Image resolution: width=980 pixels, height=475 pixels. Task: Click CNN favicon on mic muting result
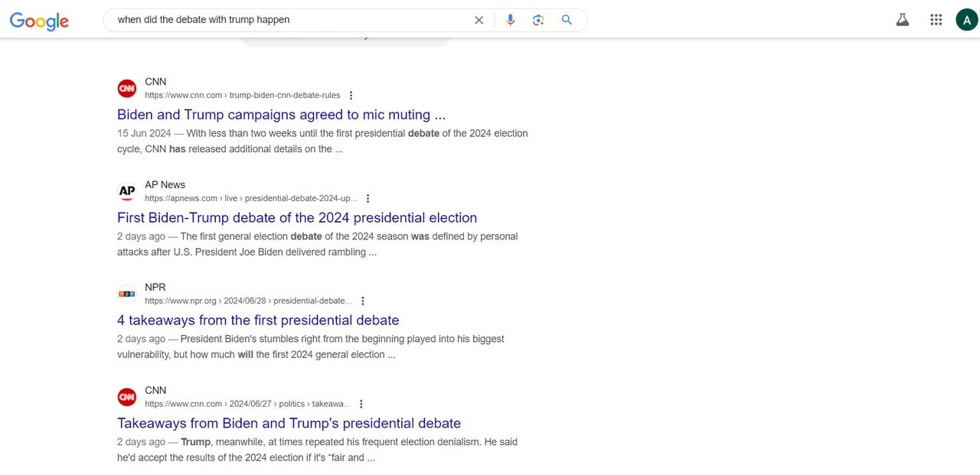click(127, 88)
